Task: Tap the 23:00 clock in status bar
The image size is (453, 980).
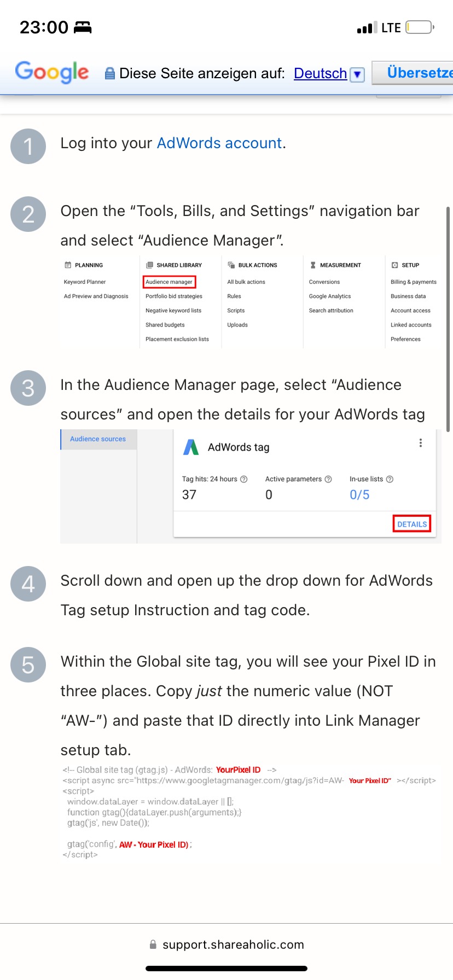Action: point(44,27)
